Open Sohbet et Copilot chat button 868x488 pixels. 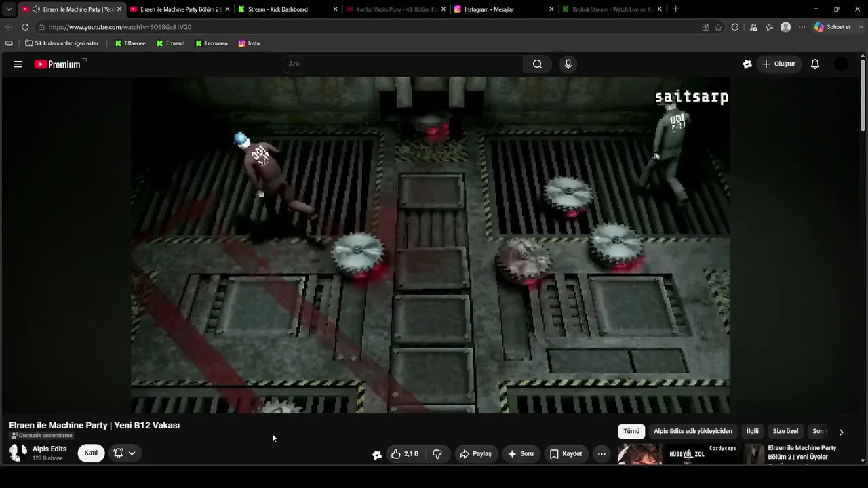pos(833,27)
